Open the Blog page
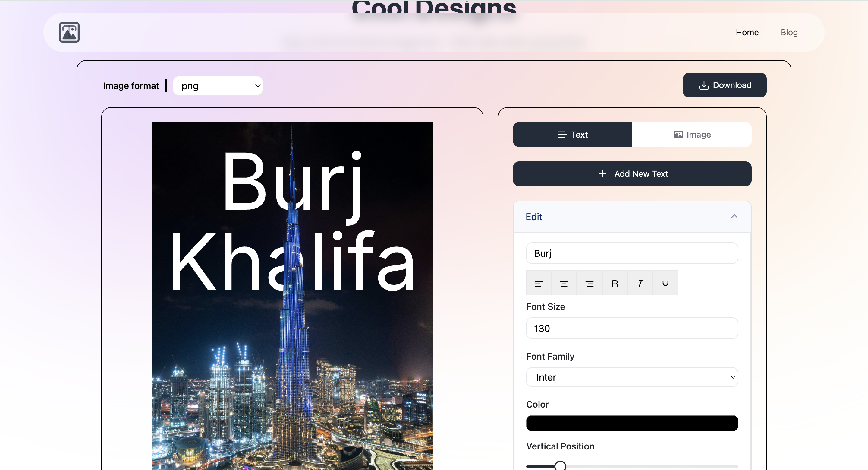This screenshot has width=868, height=470. pyautogui.click(x=789, y=32)
